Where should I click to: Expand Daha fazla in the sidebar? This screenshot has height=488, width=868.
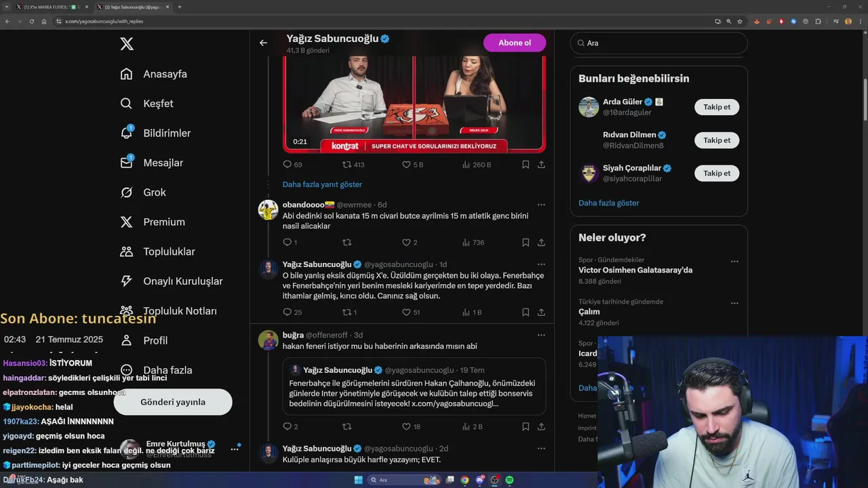coord(156,370)
